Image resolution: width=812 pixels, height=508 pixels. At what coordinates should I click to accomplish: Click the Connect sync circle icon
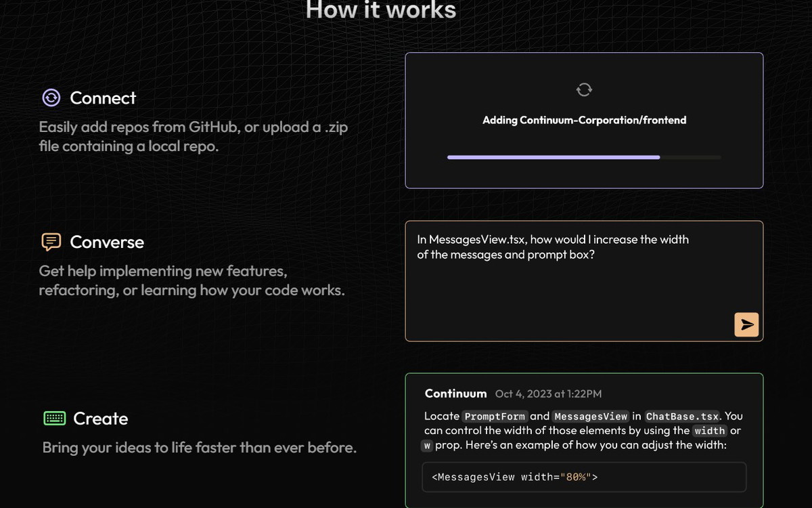click(x=51, y=98)
